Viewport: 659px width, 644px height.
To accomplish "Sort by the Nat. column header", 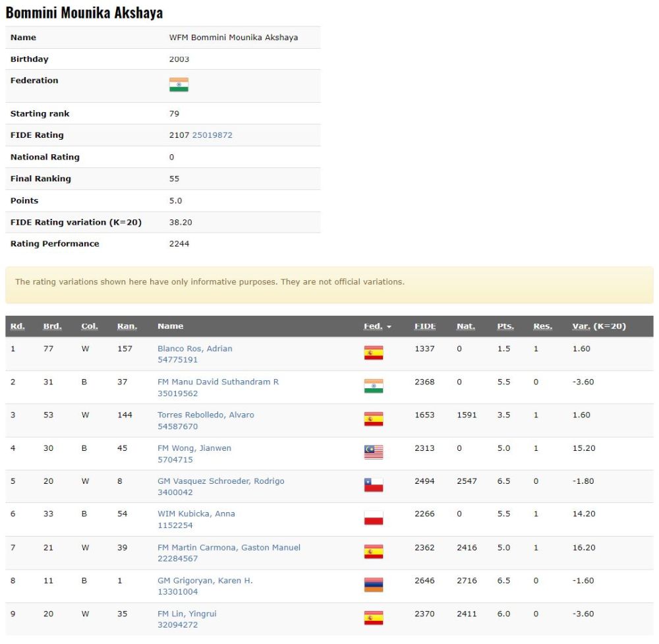I will click(x=466, y=326).
